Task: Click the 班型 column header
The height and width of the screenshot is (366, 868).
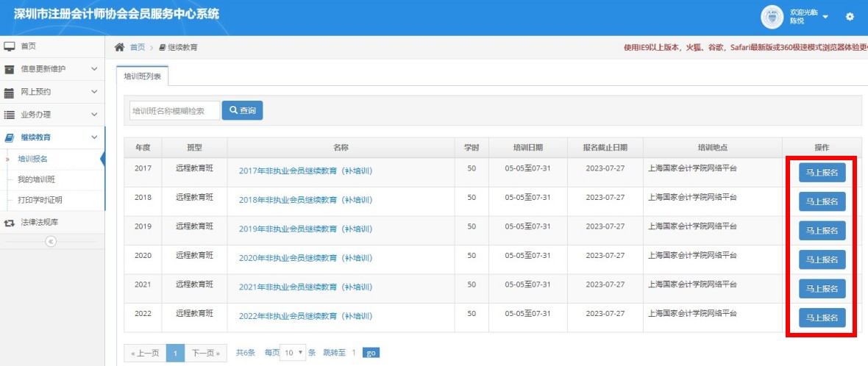Action: click(194, 148)
